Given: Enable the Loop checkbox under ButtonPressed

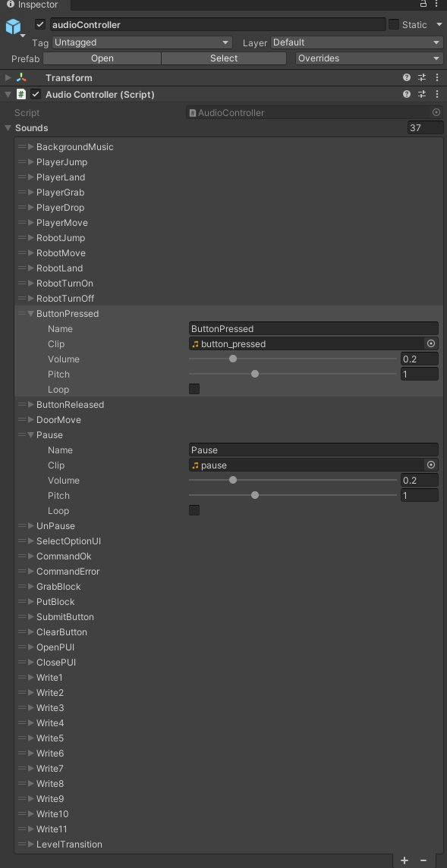Looking at the screenshot, I should click(x=194, y=389).
